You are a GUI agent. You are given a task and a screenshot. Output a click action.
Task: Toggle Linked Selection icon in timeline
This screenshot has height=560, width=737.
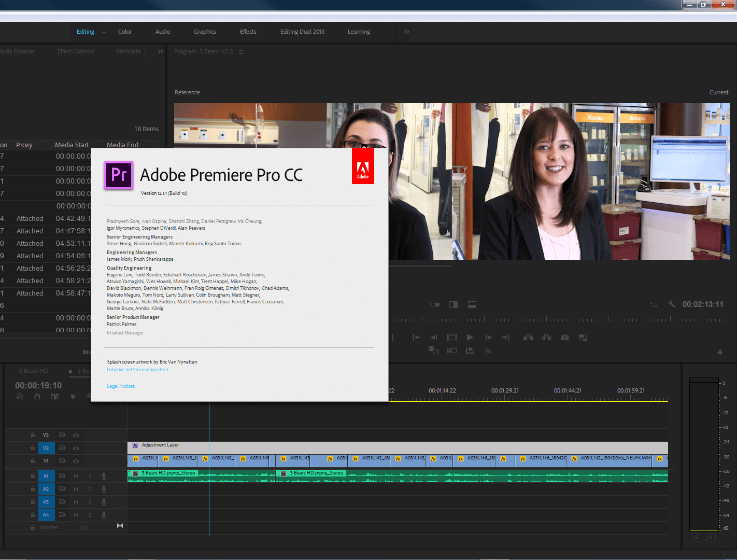pos(55,397)
